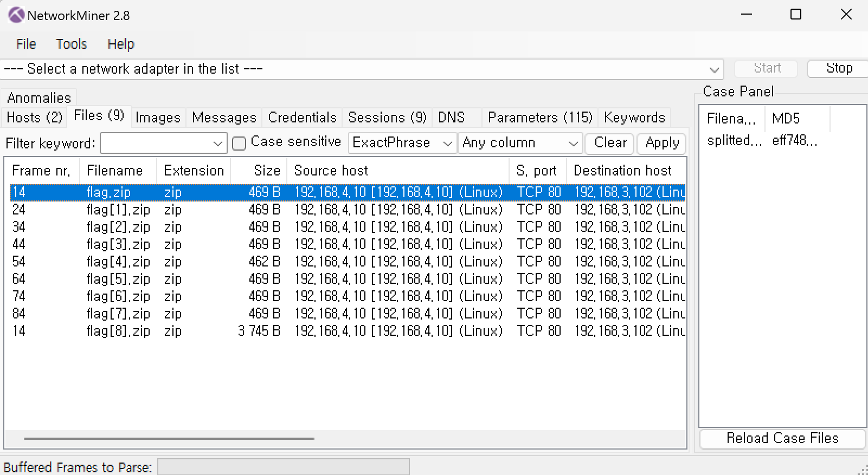Open the Credentials tab
The image size is (868, 475).
point(302,118)
